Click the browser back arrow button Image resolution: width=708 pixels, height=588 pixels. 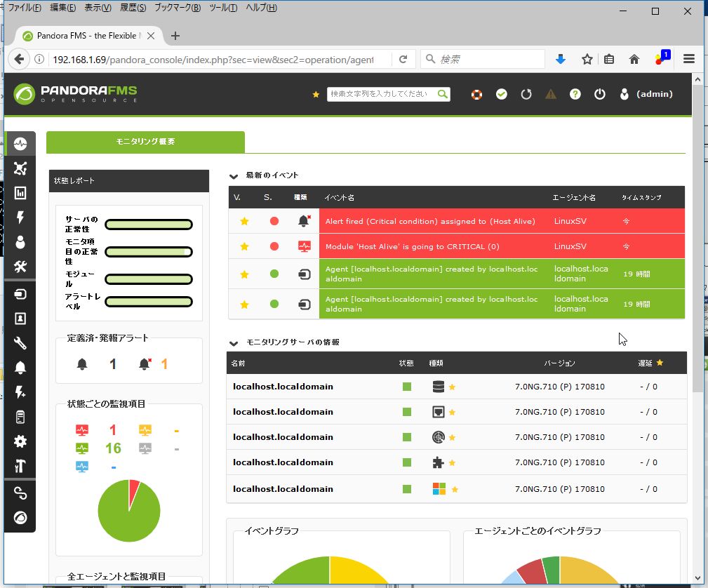[19, 59]
